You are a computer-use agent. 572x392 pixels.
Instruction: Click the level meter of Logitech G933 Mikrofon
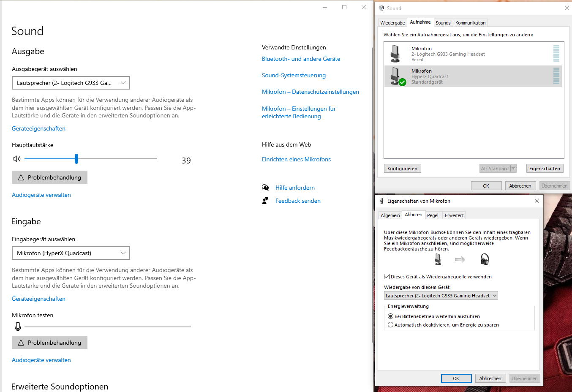coord(556,54)
